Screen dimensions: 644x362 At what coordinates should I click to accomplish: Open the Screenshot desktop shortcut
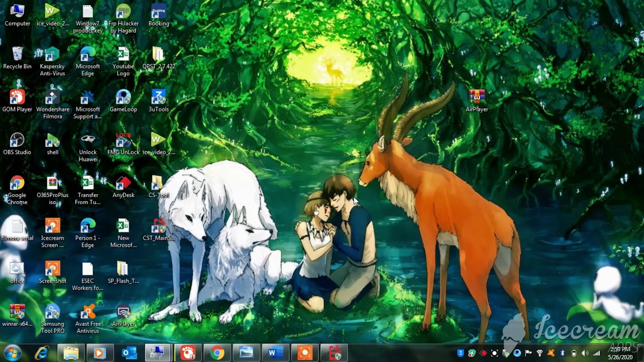[x=52, y=272]
